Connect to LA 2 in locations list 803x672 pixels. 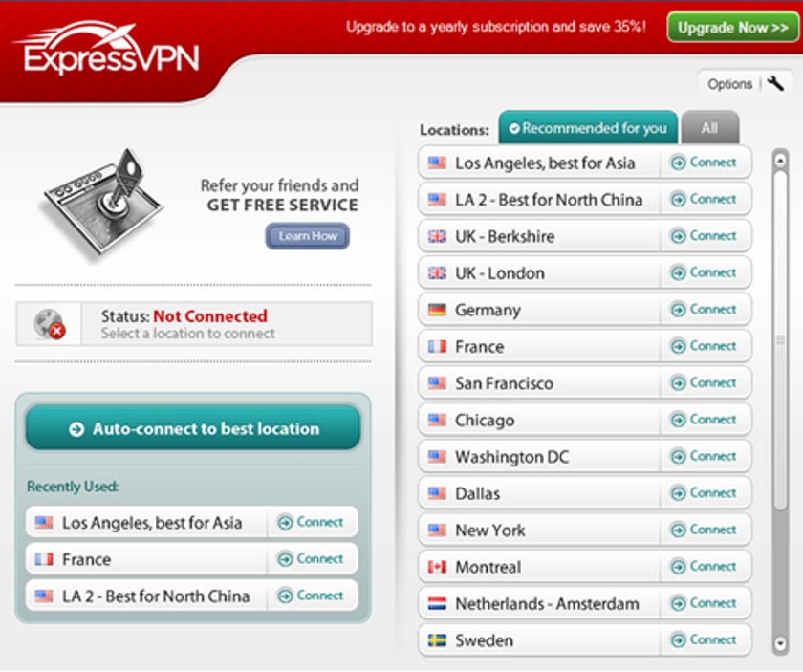tap(705, 199)
